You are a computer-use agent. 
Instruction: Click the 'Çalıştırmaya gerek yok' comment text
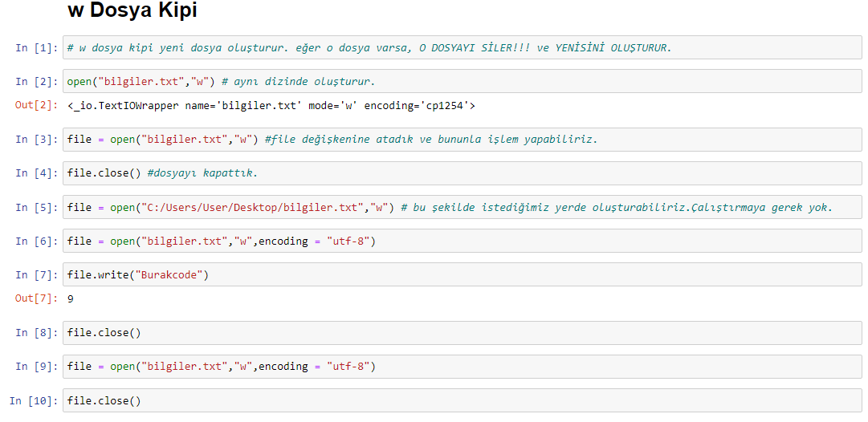763,208
